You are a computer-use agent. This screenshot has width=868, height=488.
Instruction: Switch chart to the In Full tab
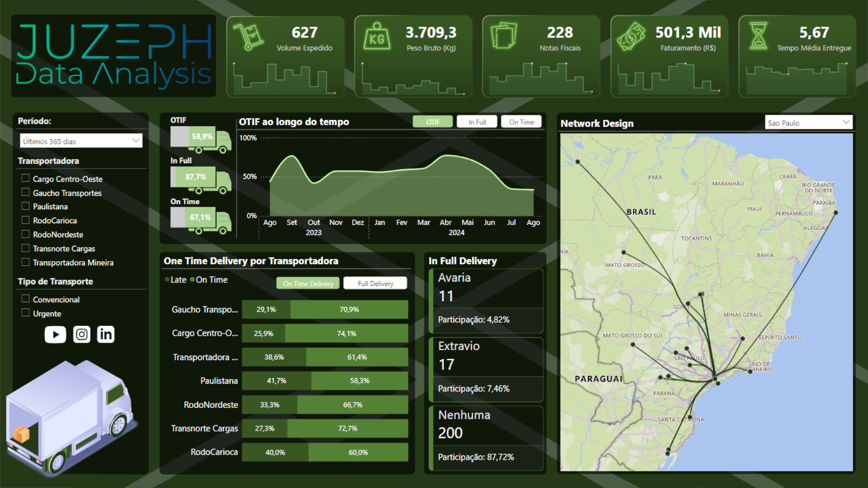coord(477,122)
